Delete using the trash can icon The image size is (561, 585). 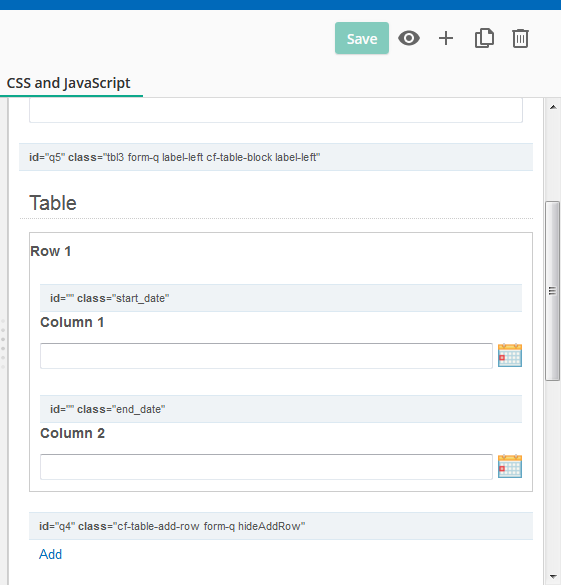click(520, 38)
